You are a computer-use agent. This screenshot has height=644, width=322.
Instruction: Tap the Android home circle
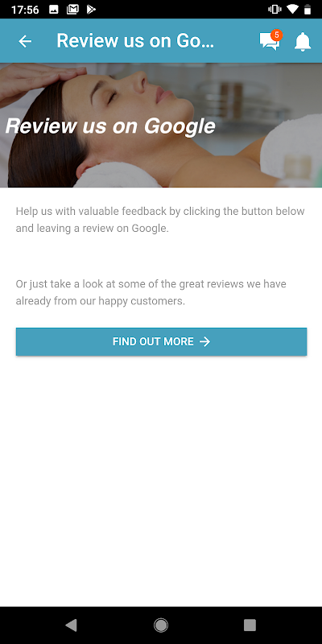tap(161, 625)
